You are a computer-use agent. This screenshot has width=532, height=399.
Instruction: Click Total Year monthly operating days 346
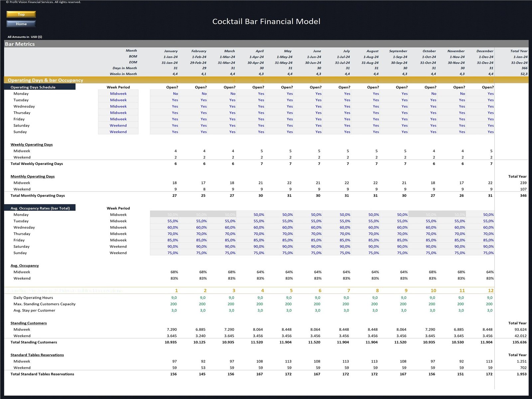pyautogui.click(x=523, y=196)
